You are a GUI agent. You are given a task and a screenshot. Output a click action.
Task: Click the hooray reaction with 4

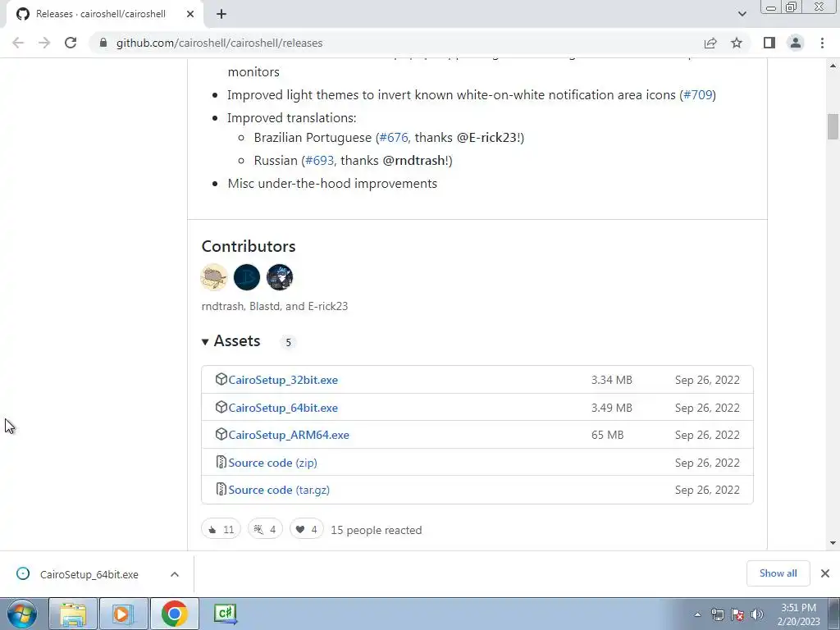click(265, 529)
